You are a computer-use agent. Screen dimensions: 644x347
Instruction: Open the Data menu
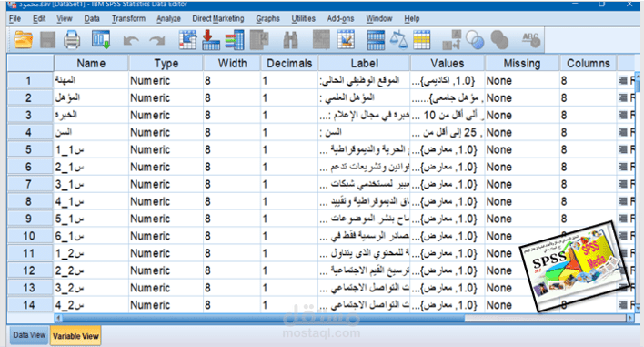point(92,18)
